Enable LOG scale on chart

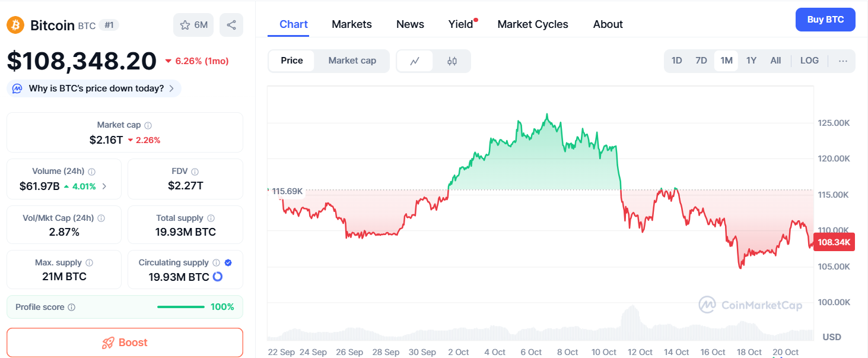pyautogui.click(x=809, y=61)
